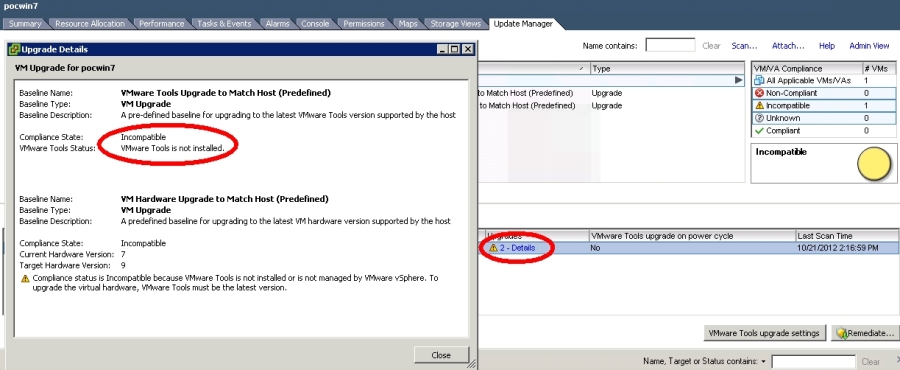The height and width of the screenshot is (370, 900).
Task: Open the 2 - Details link
Action: [517, 248]
